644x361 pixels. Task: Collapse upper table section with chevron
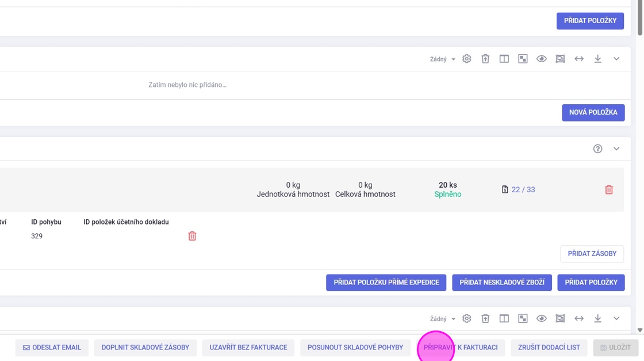pos(616,59)
